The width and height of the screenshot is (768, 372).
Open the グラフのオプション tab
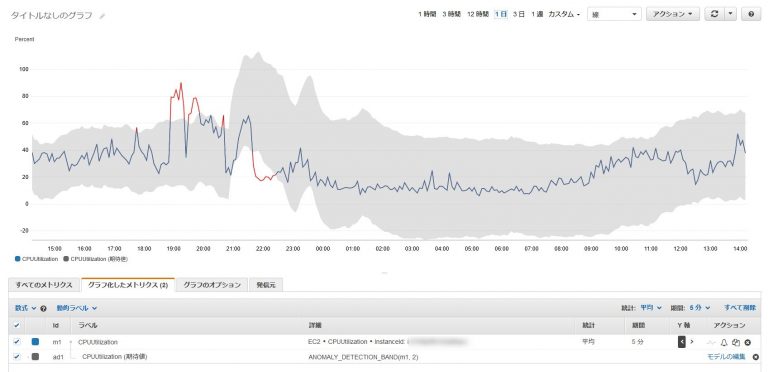tap(212, 285)
